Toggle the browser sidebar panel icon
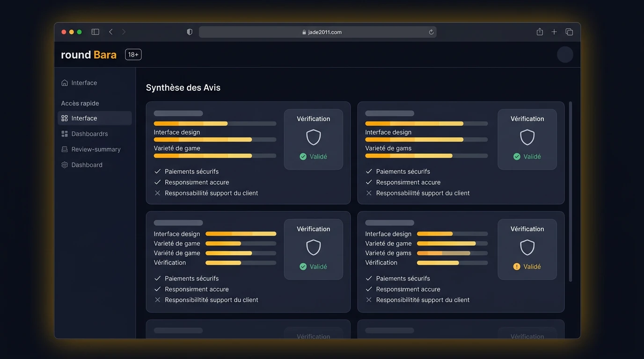The width and height of the screenshot is (644, 359). (95, 32)
